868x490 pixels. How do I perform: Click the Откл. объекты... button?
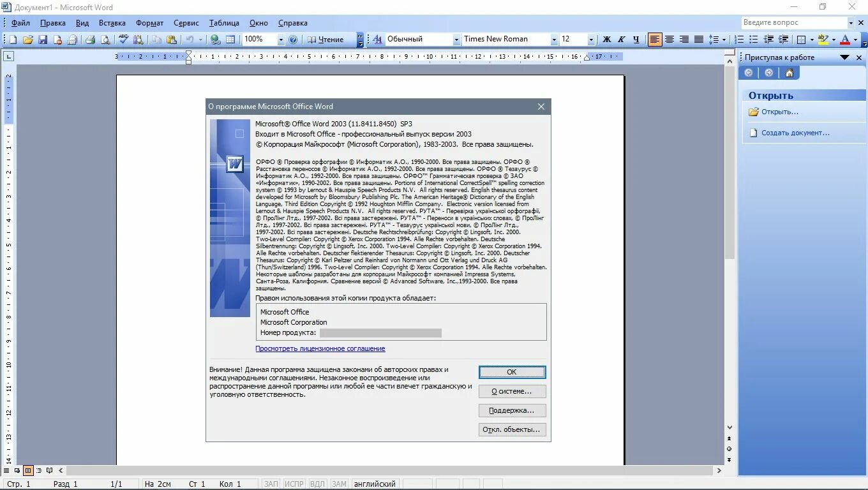click(x=512, y=429)
